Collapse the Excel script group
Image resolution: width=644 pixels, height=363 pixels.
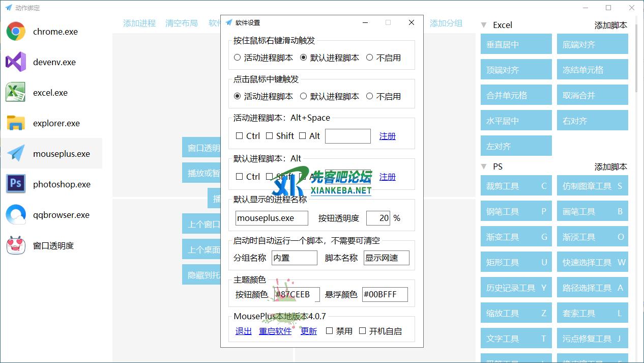pos(484,25)
